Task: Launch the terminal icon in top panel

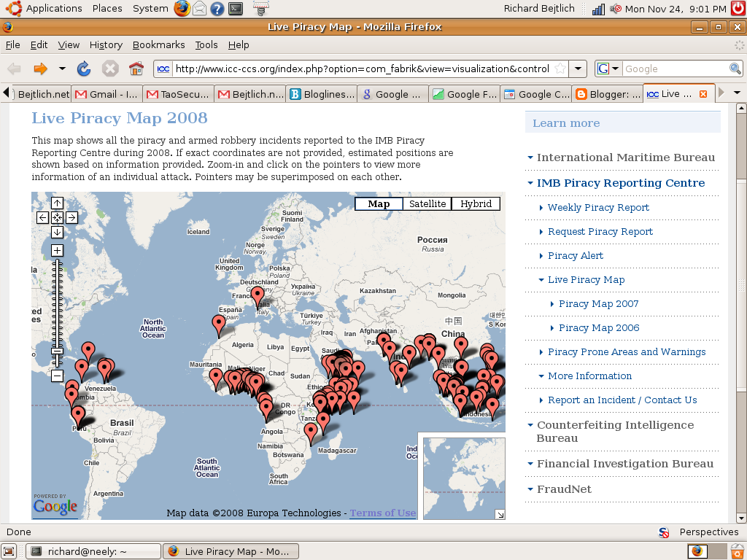Action: point(236,9)
